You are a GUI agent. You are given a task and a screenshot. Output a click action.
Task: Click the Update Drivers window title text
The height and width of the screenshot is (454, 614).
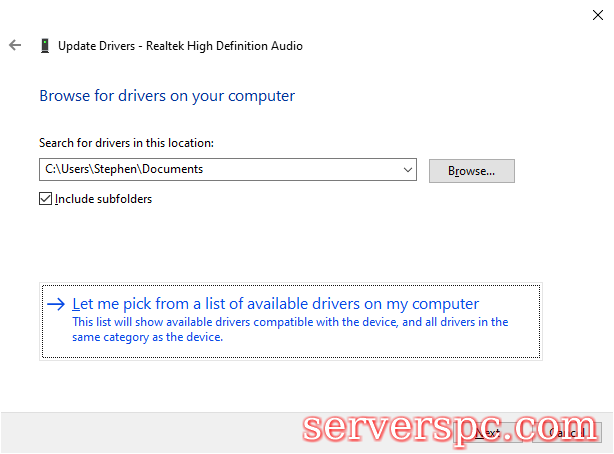point(180,45)
